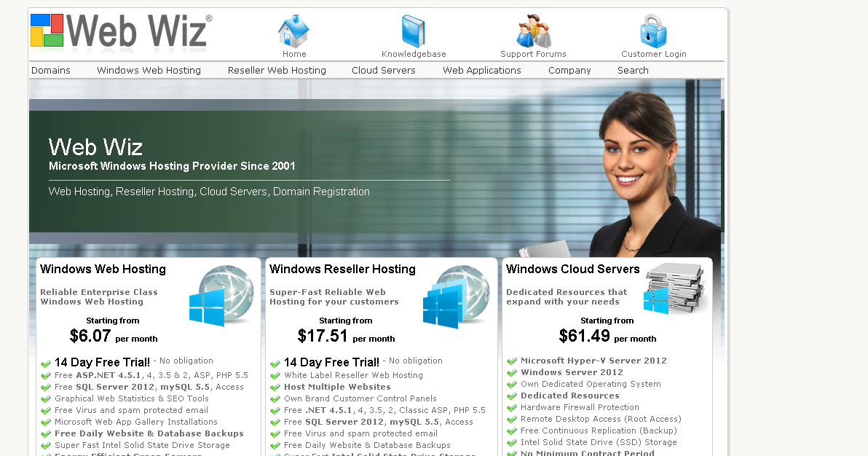The height and width of the screenshot is (456, 868).
Task: Open the Home house icon
Action: pyautogui.click(x=293, y=31)
